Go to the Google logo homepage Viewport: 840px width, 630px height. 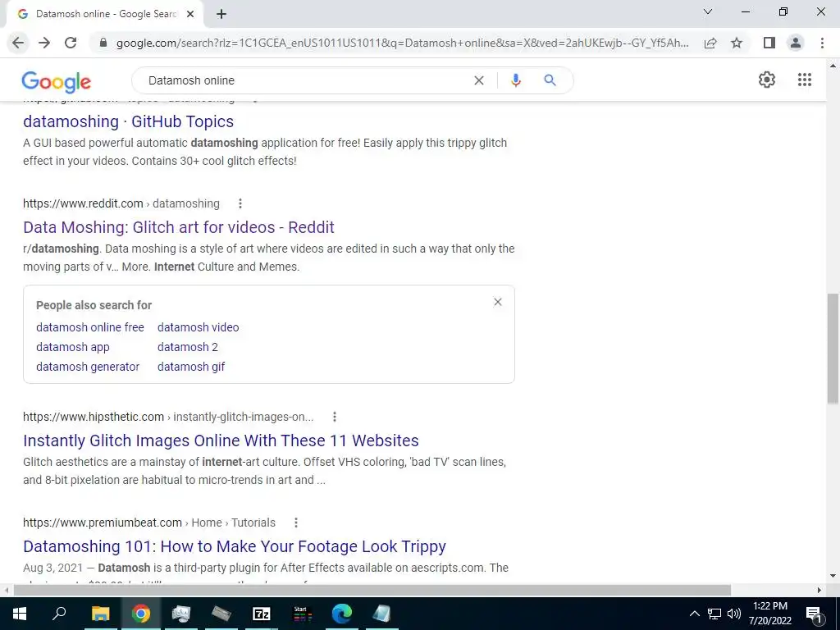click(57, 81)
